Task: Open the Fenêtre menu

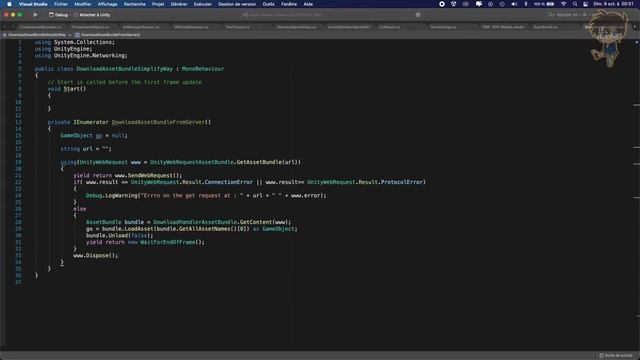Action: click(289, 4)
